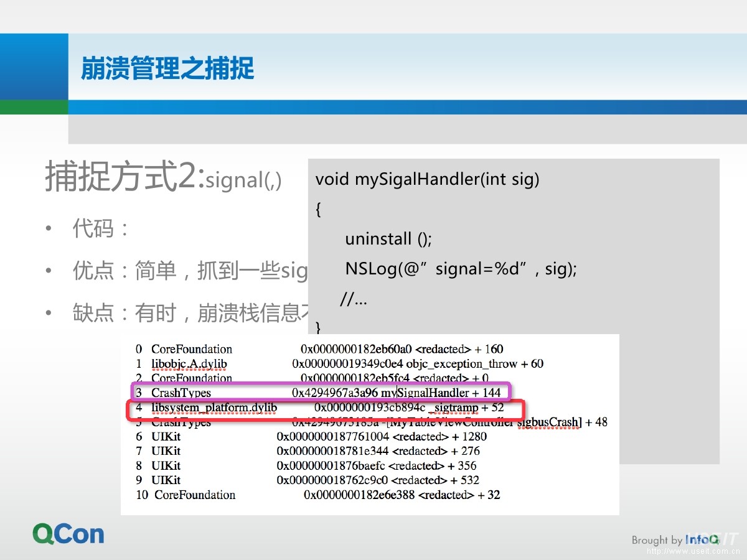This screenshot has height=560, width=747.
Task: Click the //... comment line in code
Action: 354,300
